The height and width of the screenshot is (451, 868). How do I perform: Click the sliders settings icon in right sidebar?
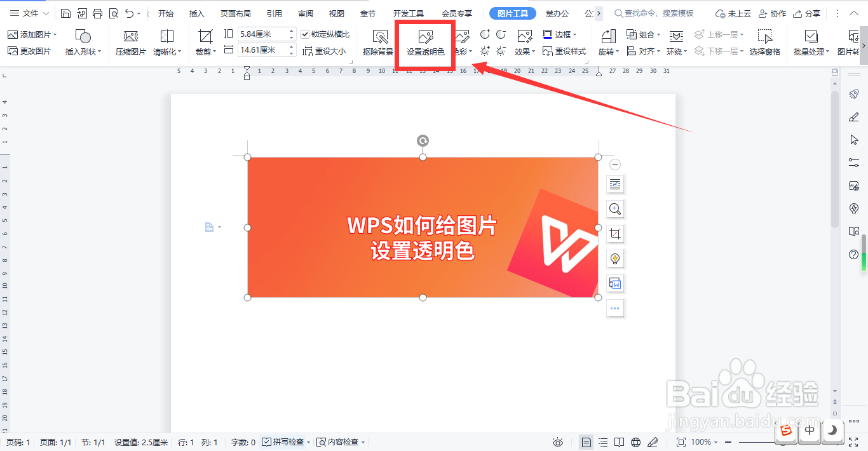pyautogui.click(x=854, y=163)
